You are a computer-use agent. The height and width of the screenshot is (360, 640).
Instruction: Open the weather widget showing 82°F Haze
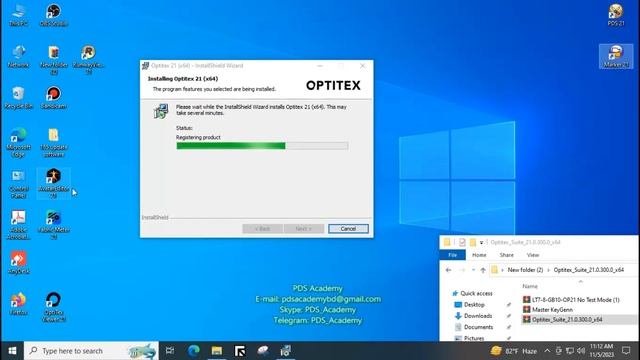click(x=514, y=351)
